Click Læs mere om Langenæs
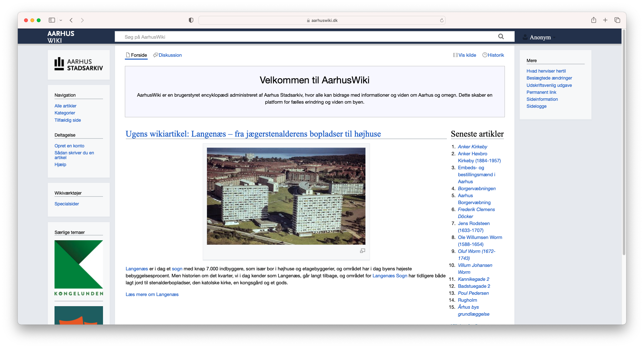The image size is (644, 348). [152, 294]
